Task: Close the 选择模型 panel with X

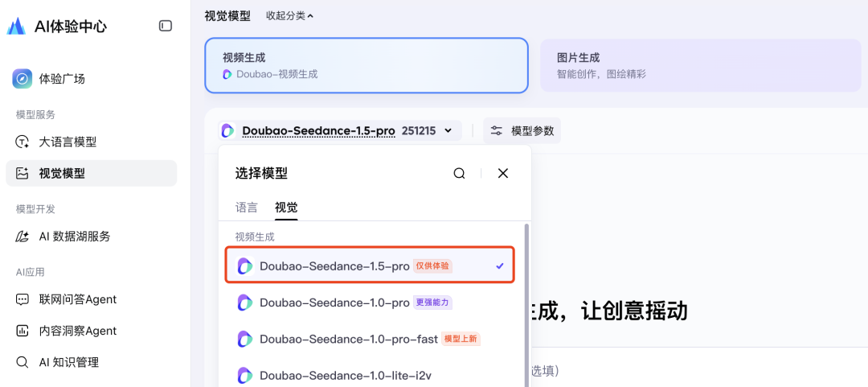Action: (x=502, y=174)
